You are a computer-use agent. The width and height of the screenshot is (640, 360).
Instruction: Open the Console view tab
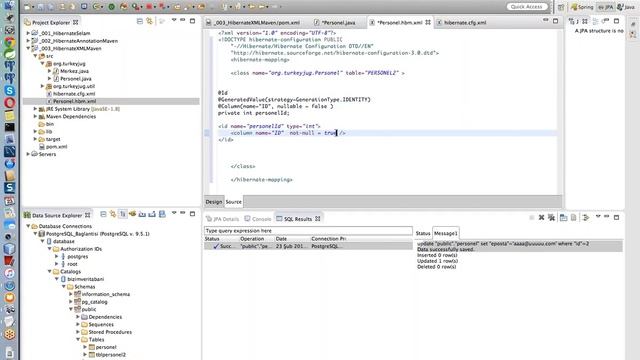coord(258,219)
